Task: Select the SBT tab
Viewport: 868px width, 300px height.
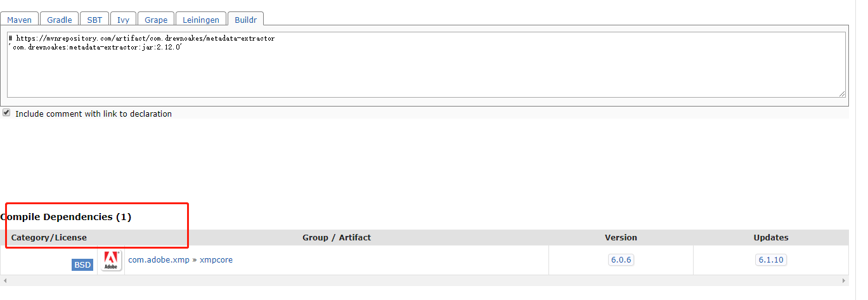Action: point(94,20)
